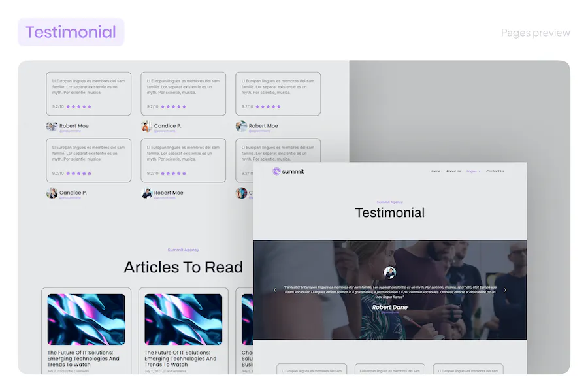This screenshot has width=588, height=392.
Task: Click the purple Testimonial badge
Action: (x=71, y=32)
